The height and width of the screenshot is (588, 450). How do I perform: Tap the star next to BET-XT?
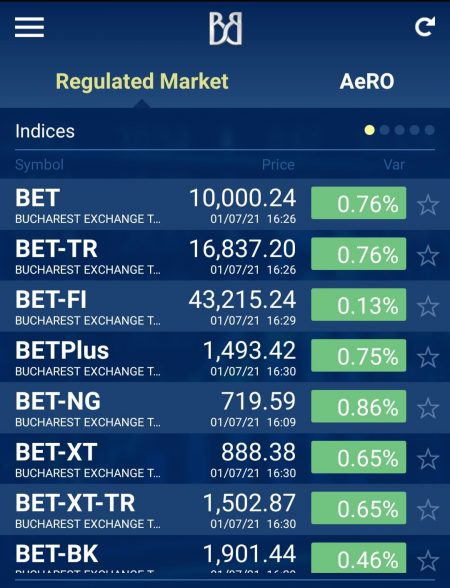coord(428,459)
